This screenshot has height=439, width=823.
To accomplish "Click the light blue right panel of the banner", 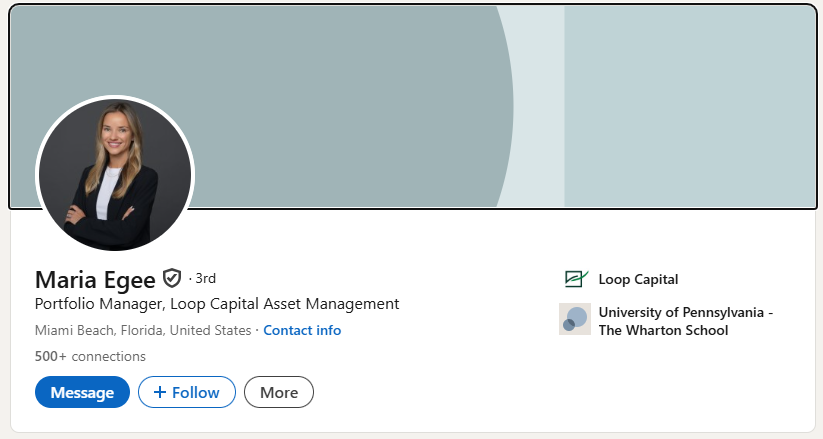I will 690,100.
